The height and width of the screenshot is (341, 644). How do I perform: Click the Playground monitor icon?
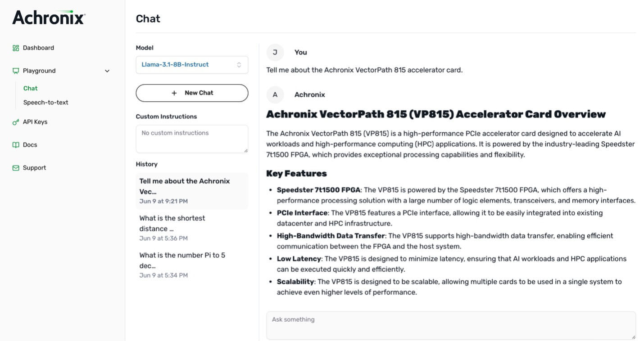(x=16, y=71)
